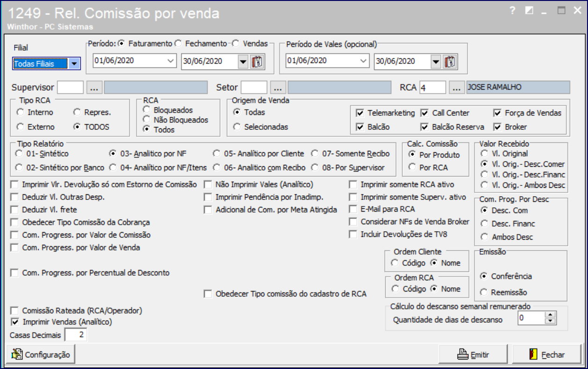This screenshot has width=588, height=369.
Task: Expand Período de Vales start date dropdown
Action: tap(362, 61)
